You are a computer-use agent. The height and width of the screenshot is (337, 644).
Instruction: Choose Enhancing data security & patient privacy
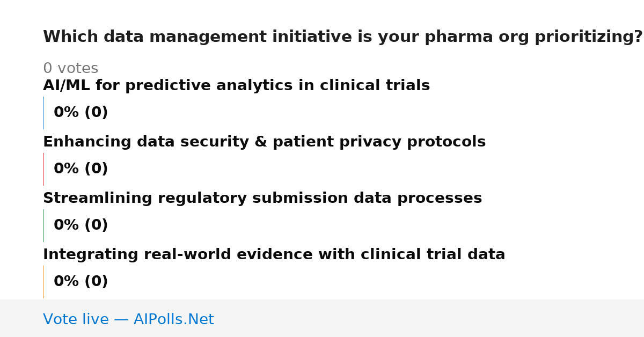pyautogui.click(x=264, y=142)
